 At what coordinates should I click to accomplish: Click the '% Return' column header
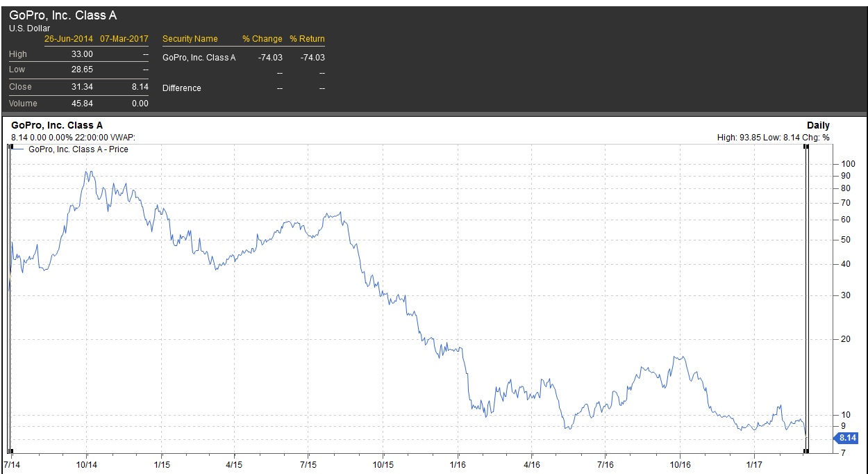coord(308,39)
